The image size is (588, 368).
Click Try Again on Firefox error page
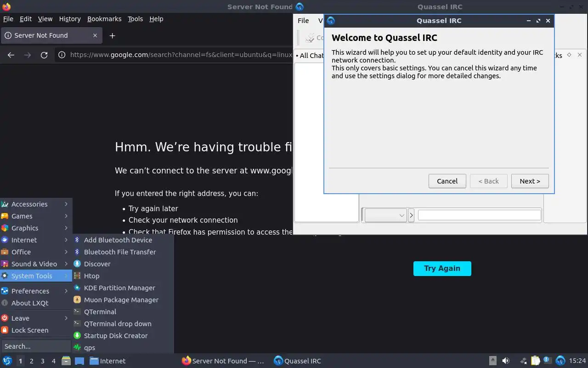[442, 269]
